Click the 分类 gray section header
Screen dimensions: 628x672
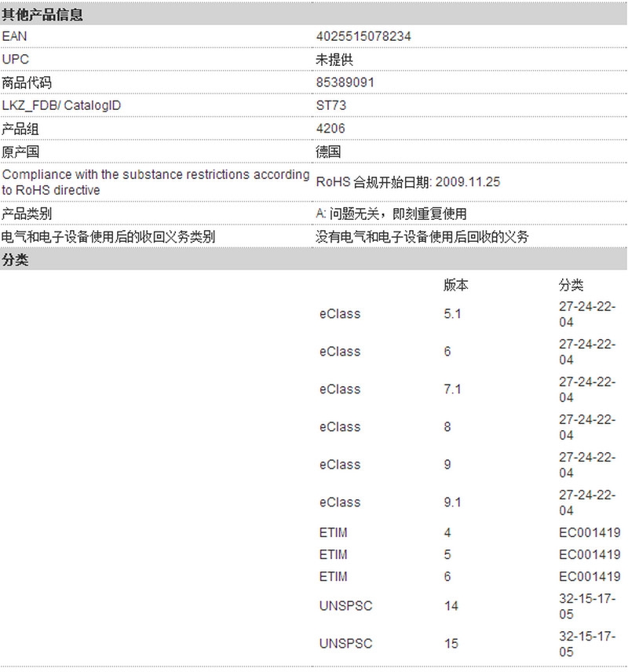coord(313,260)
